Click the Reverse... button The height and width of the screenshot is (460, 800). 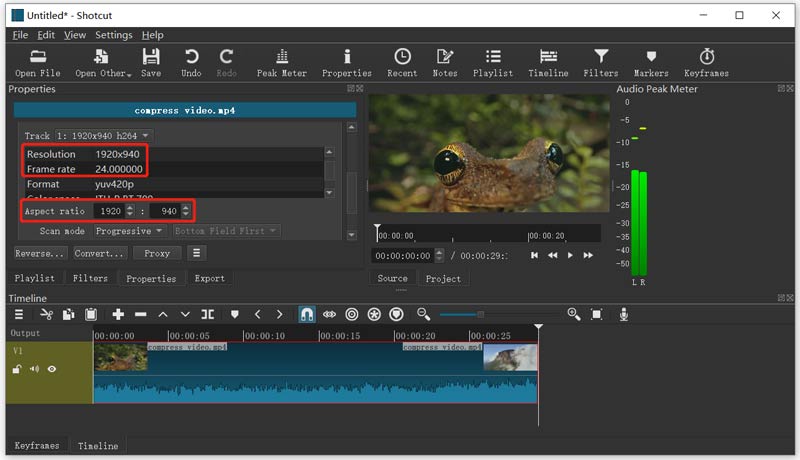click(x=40, y=253)
